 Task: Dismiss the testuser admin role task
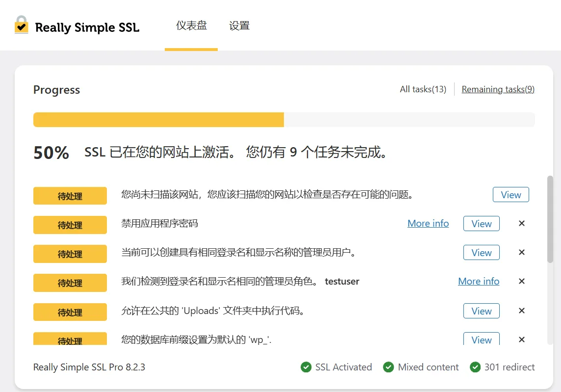pos(522,282)
